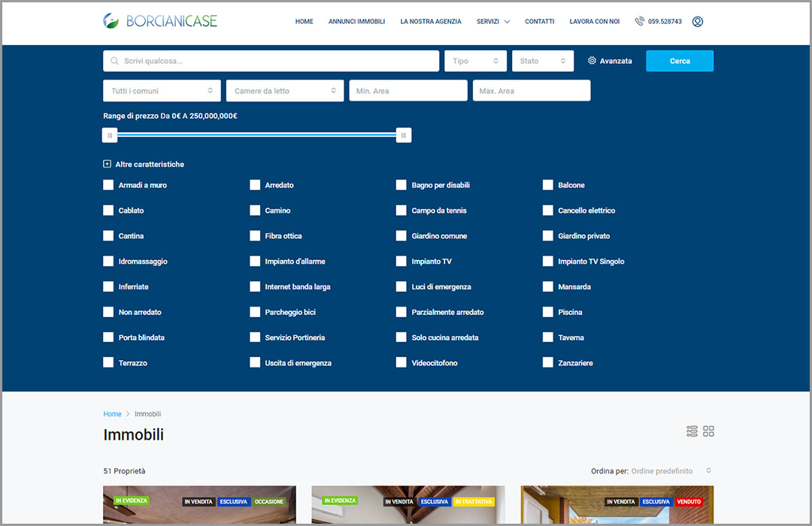Open the Camere da letto selector

pos(284,91)
